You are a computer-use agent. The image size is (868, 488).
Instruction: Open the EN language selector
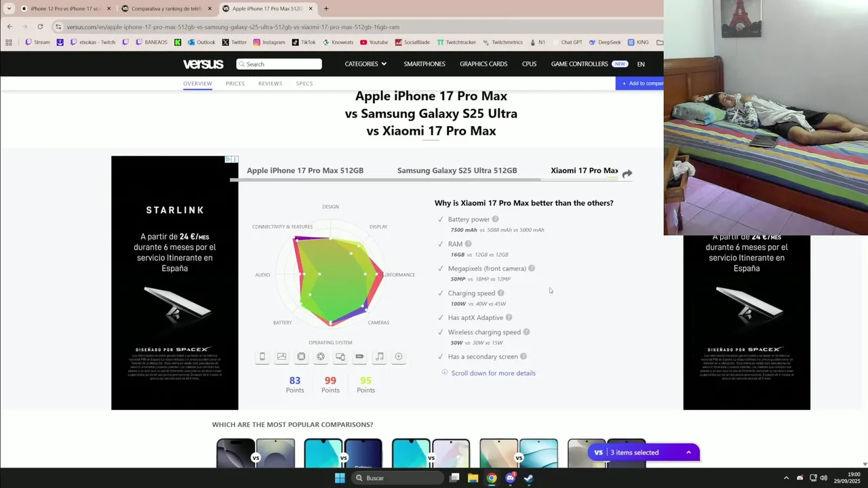tap(641, 64)
